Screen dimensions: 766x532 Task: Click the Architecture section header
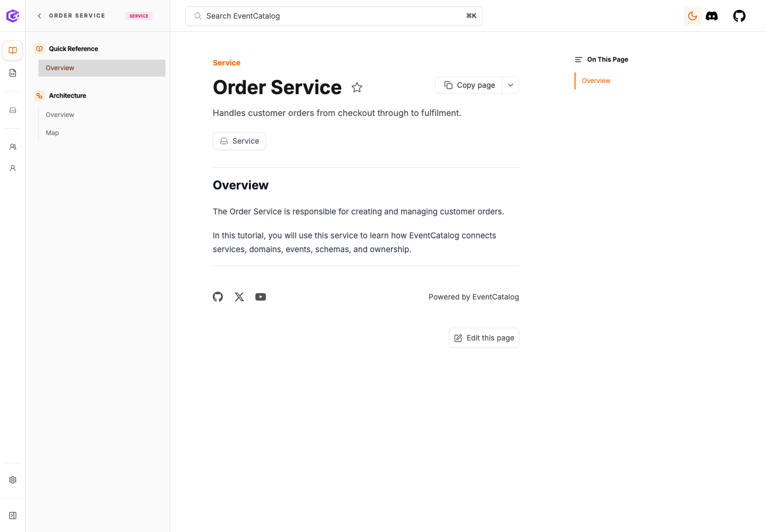[68, 96]
